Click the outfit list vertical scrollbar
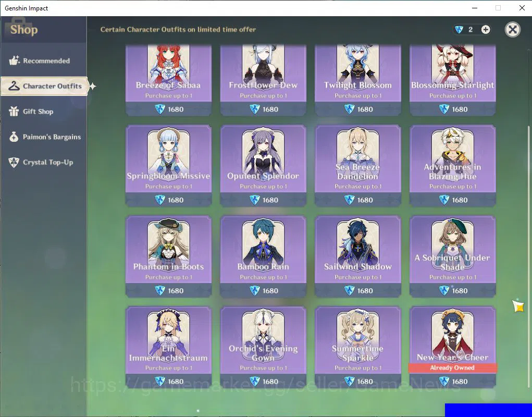532x417 pixels. 528,256
